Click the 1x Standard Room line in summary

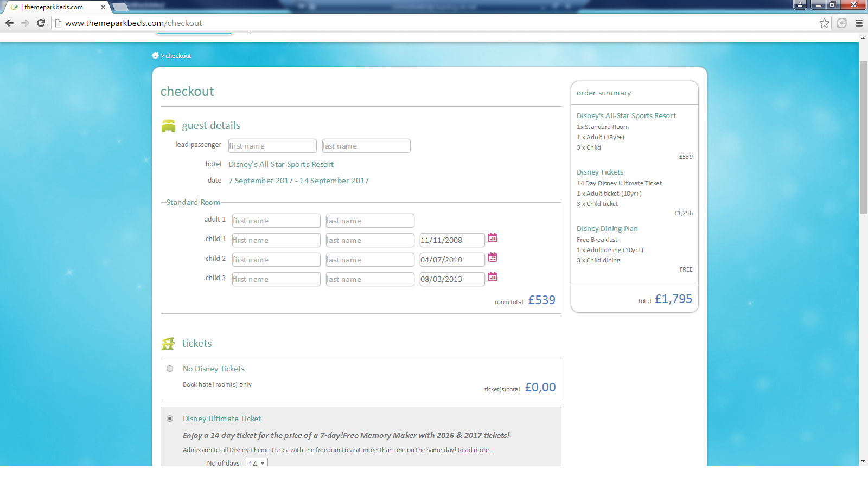pyautogui.click(x=603, y=127)
